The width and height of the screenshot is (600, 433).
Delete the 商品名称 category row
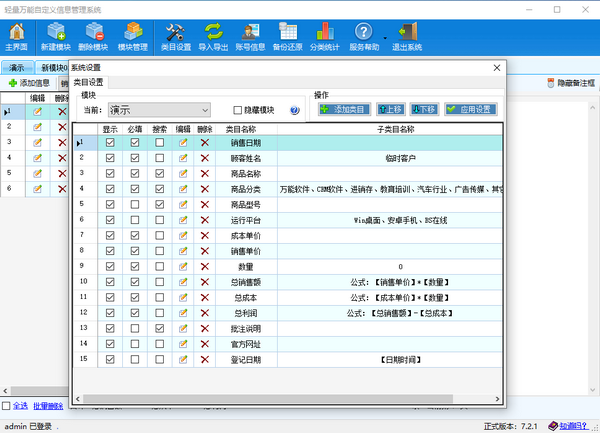coord(205,174)
